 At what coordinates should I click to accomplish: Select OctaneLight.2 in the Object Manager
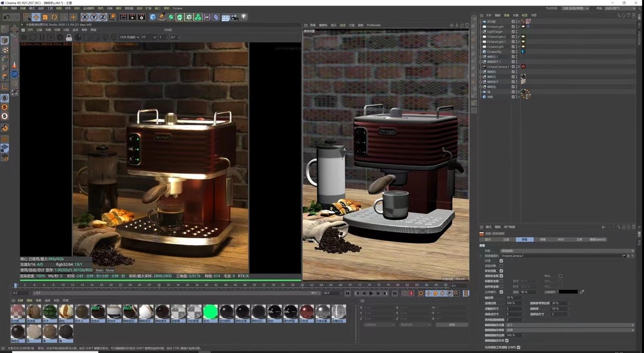[496, 36]
